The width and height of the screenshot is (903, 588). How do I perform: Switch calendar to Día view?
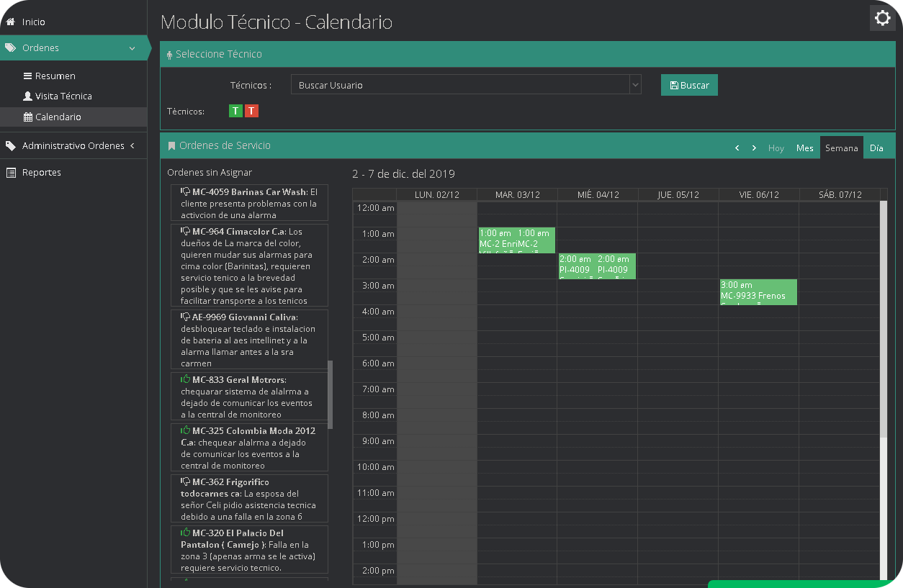click(876, 148)
